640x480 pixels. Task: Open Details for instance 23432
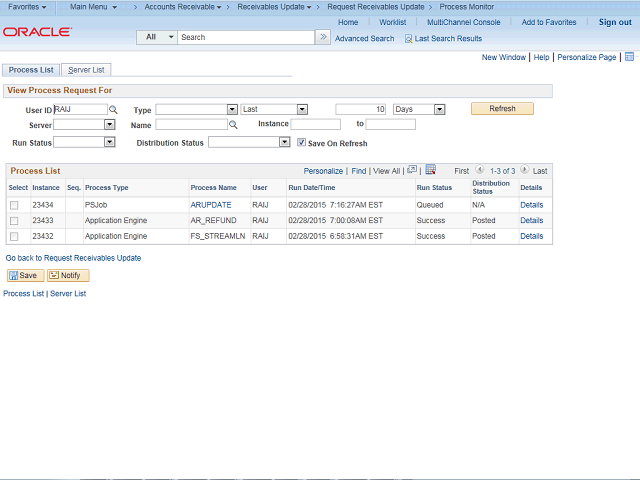531,236
